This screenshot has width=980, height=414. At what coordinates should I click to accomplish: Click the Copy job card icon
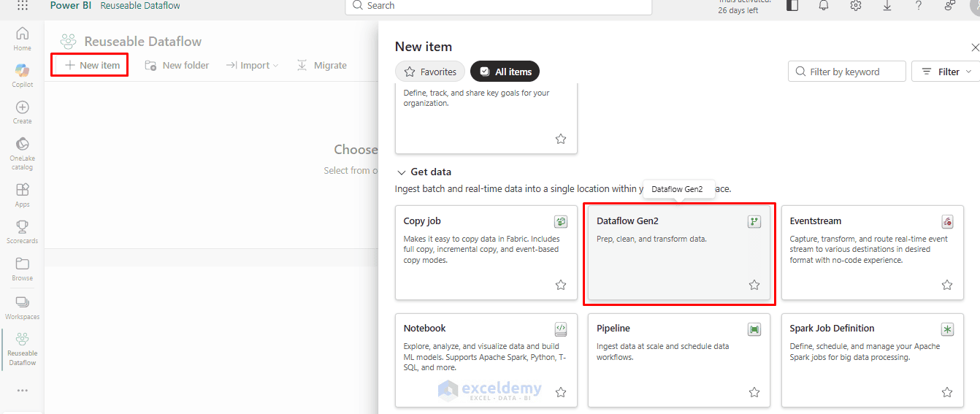[x=561, y=221]
